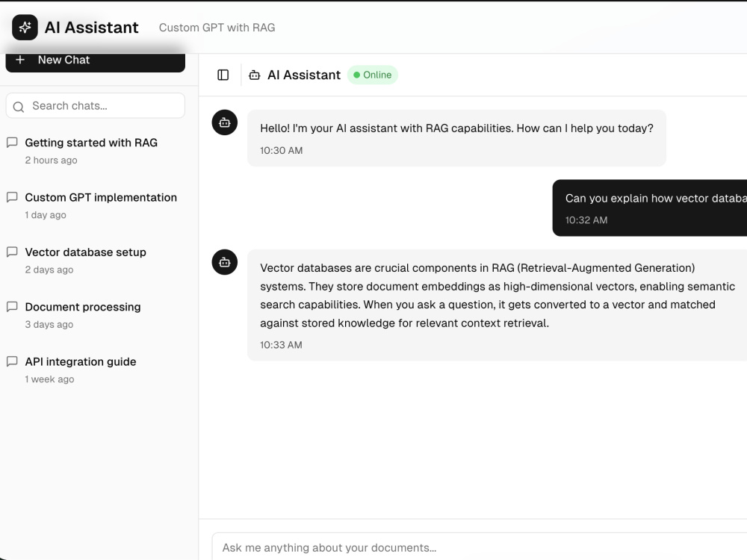Click the 3 days ago timestamp

49,325
